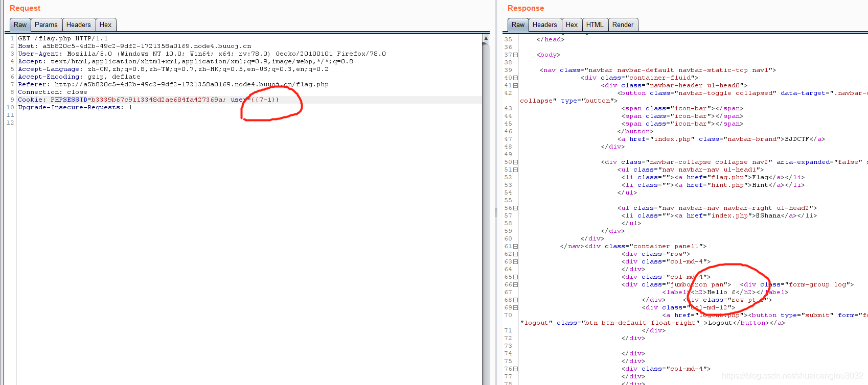Click the User-Agent header line
Screen dimensions: 868x385
tap(202, 54)
